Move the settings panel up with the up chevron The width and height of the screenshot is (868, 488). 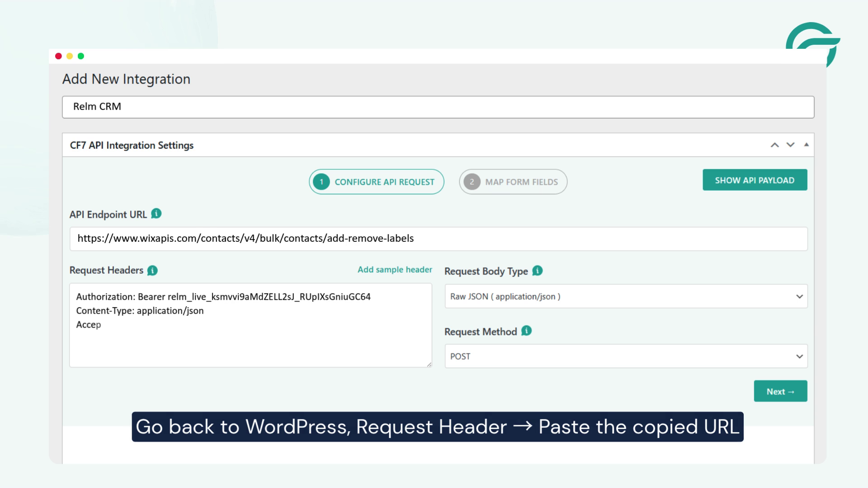click(774, 145)
